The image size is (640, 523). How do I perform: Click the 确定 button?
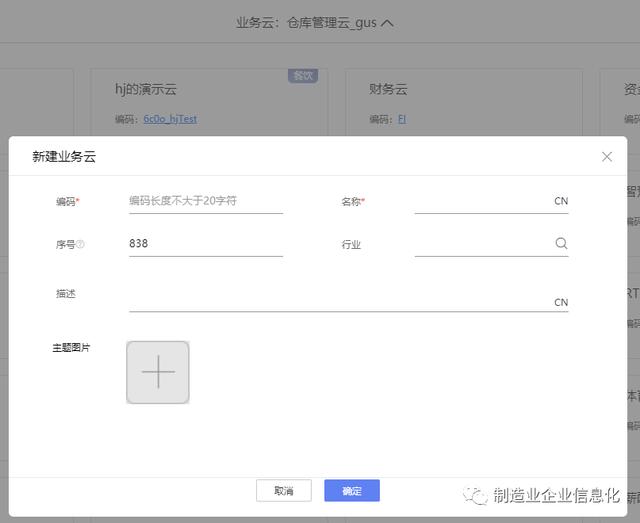[352, 490]
